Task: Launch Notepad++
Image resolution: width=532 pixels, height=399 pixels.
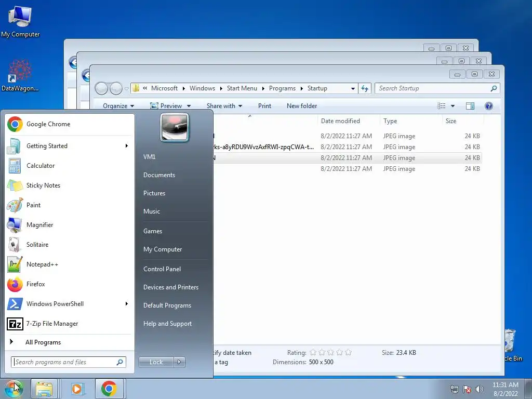Action: tap(70, 264)
